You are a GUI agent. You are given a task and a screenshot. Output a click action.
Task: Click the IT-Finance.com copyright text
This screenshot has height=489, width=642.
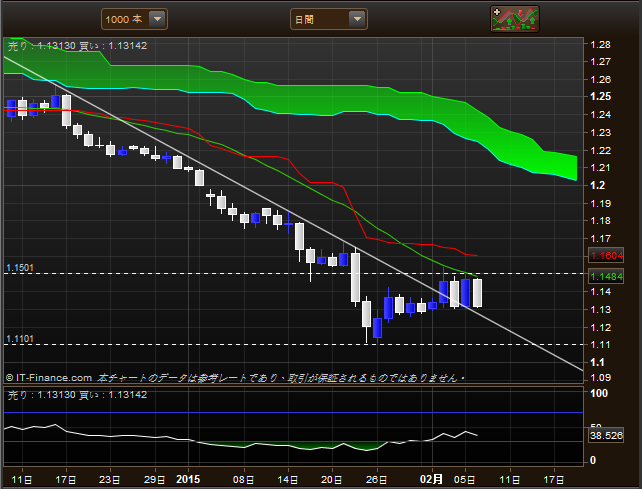coord(49,378)
